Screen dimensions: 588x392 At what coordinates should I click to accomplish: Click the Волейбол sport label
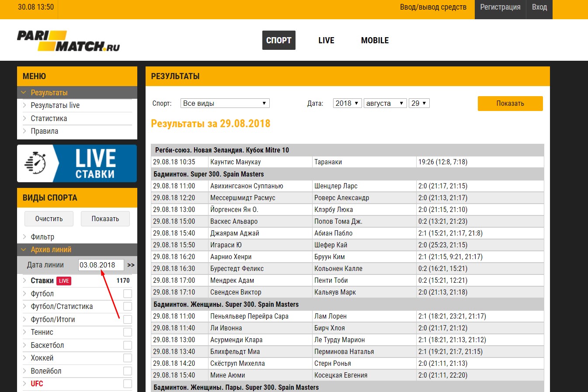pos(46,371)
